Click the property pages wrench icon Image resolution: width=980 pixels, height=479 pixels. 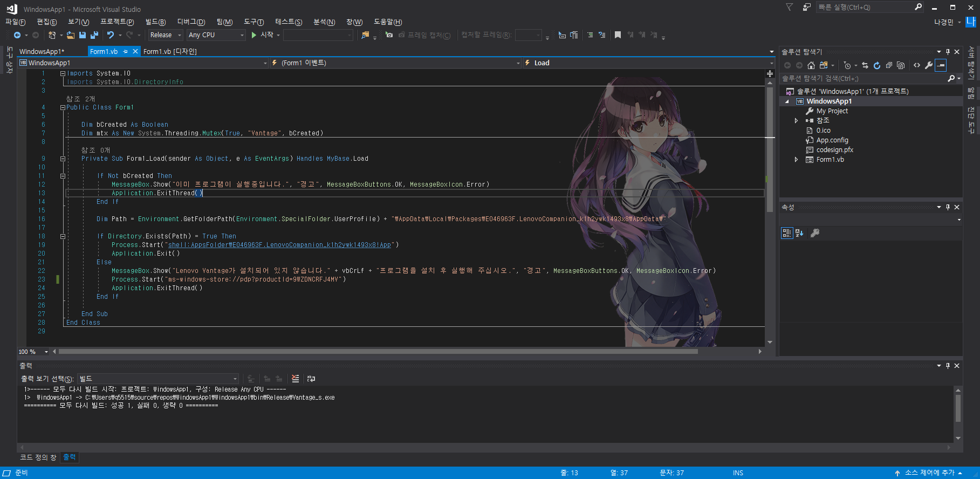click(x=815, y=233)
